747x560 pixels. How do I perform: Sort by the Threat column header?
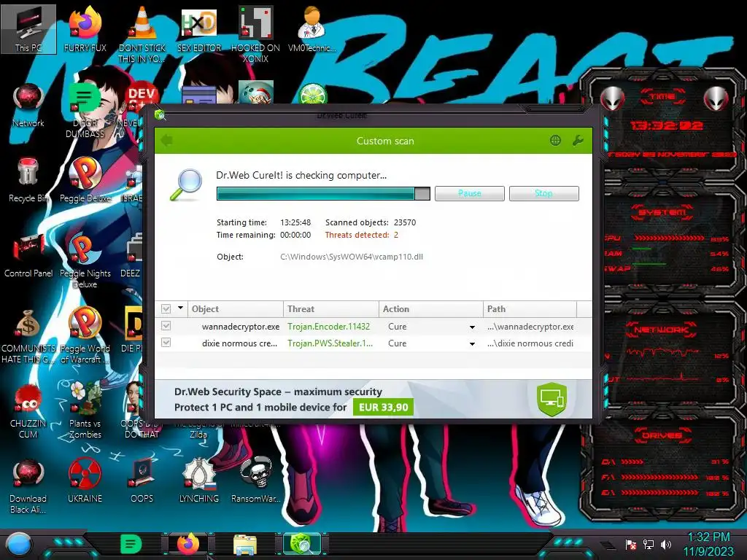[x=331, y=309]
